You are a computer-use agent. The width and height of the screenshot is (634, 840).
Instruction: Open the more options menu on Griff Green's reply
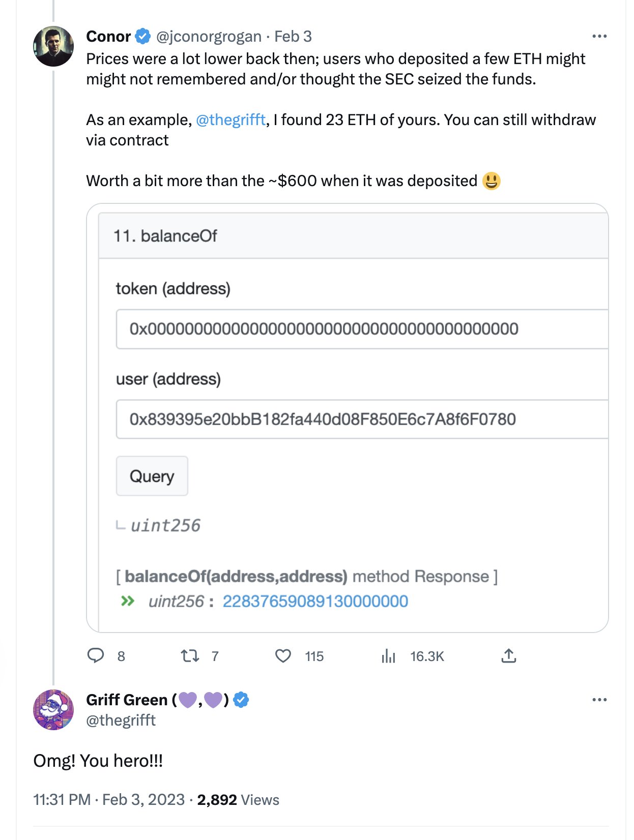599,700
